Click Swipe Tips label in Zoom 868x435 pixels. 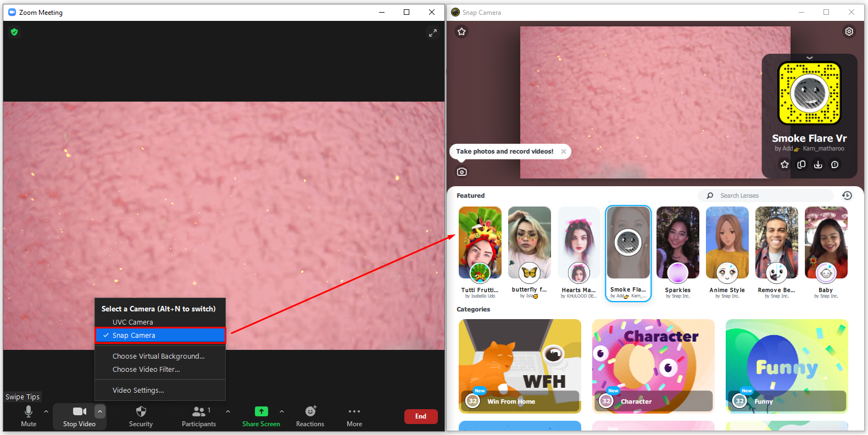[x=23, y=397]
